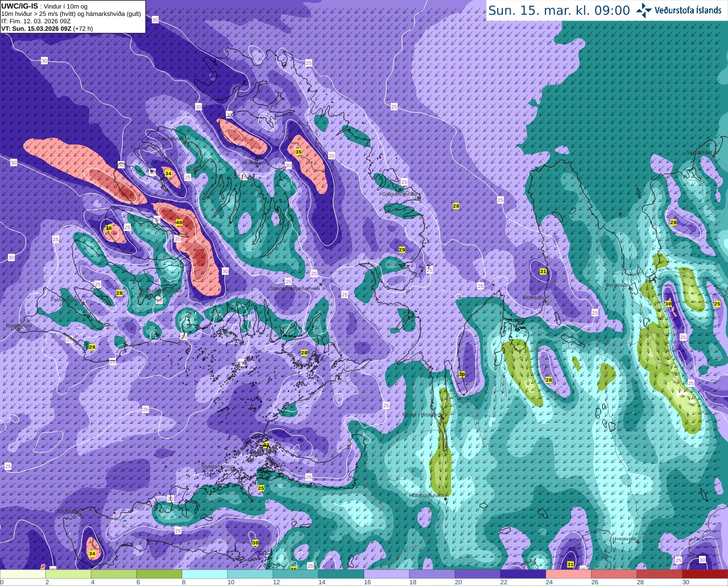Viewport: 728px width, 586px height.
Task: Click the Bíldudalsflugvöllur station label
Action: point(161,290)
